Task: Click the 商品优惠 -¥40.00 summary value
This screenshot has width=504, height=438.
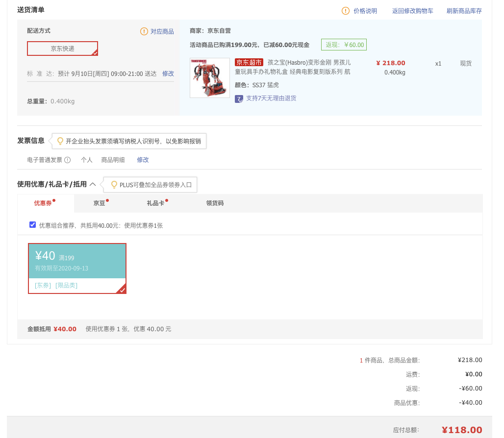Action: click(x=471, y=403)
